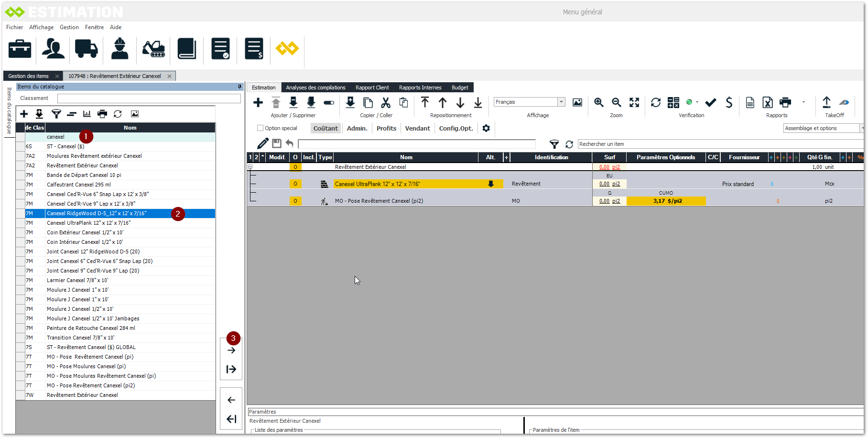Click the Profits button
The width and height of the screenshot is (868, 438).
click(x=386, y=128)
